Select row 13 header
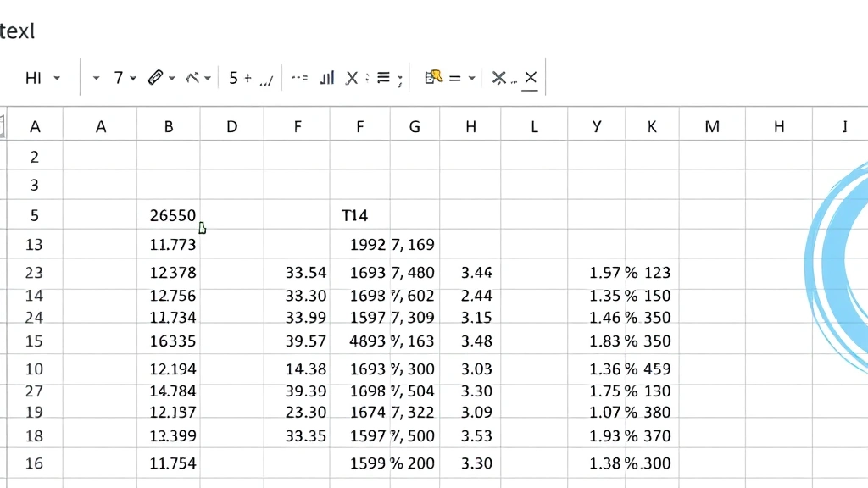Viewport: 868px width, 488px height. [34, 245]
